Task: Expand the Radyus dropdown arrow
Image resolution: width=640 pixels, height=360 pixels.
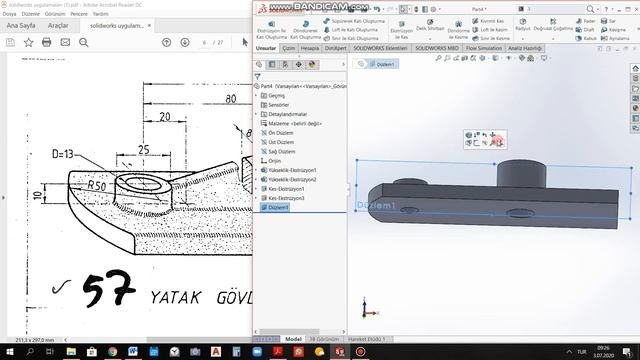Action: point(523,39)
